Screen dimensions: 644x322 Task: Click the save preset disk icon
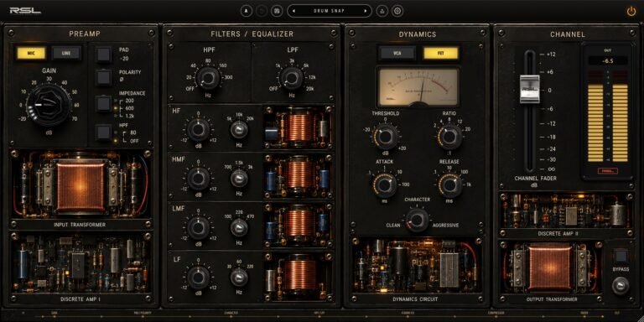[x=277, y=11]
